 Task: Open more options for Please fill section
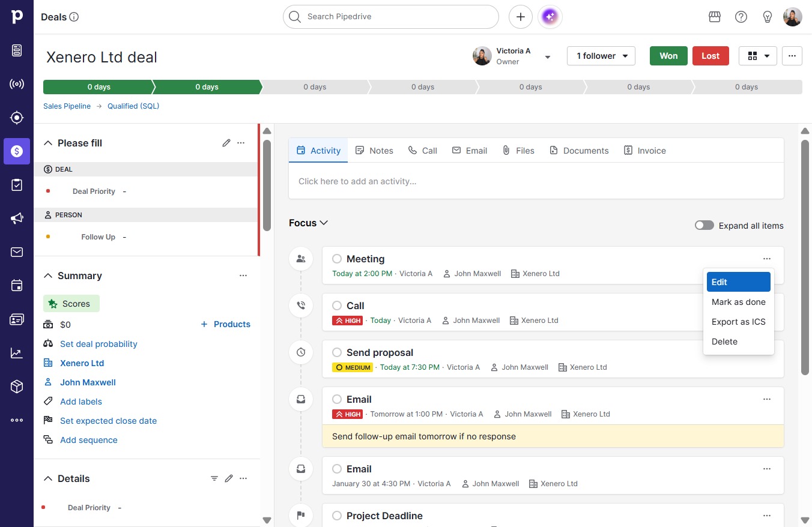(x=241, y=143)
